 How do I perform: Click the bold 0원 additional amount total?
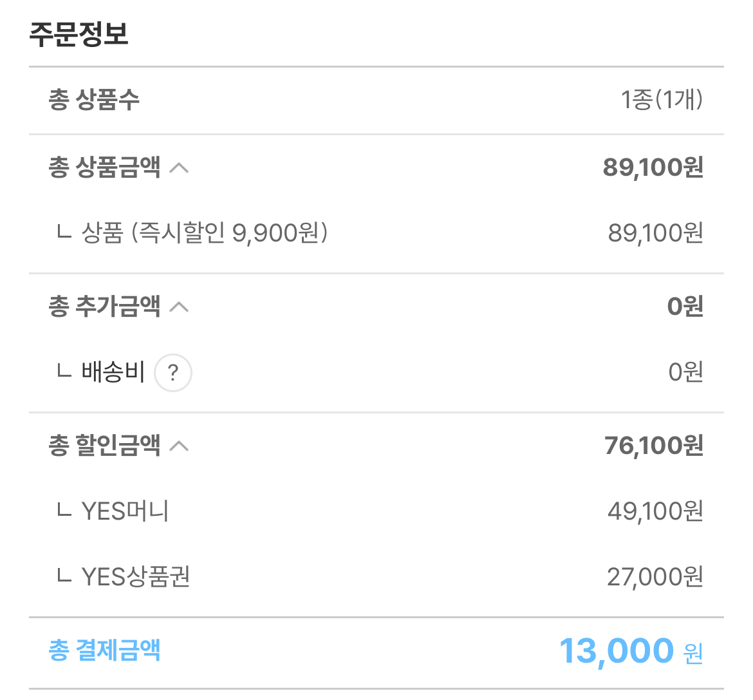click(x=685, y=307)
